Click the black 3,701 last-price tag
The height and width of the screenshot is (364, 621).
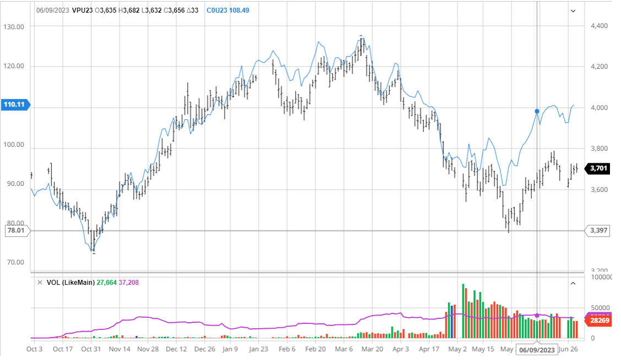[x=598, y=169]
